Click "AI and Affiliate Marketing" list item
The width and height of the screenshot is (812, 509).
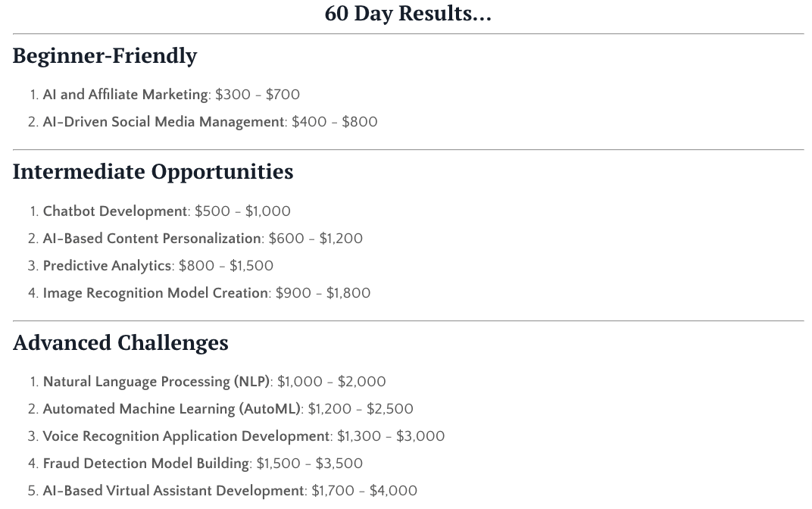(125, 95)
